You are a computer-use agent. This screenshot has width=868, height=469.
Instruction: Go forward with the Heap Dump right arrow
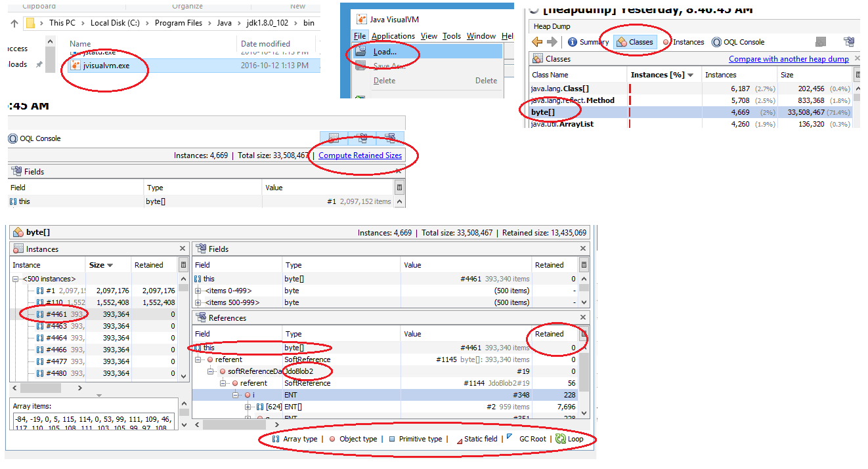tap(552, 42)
